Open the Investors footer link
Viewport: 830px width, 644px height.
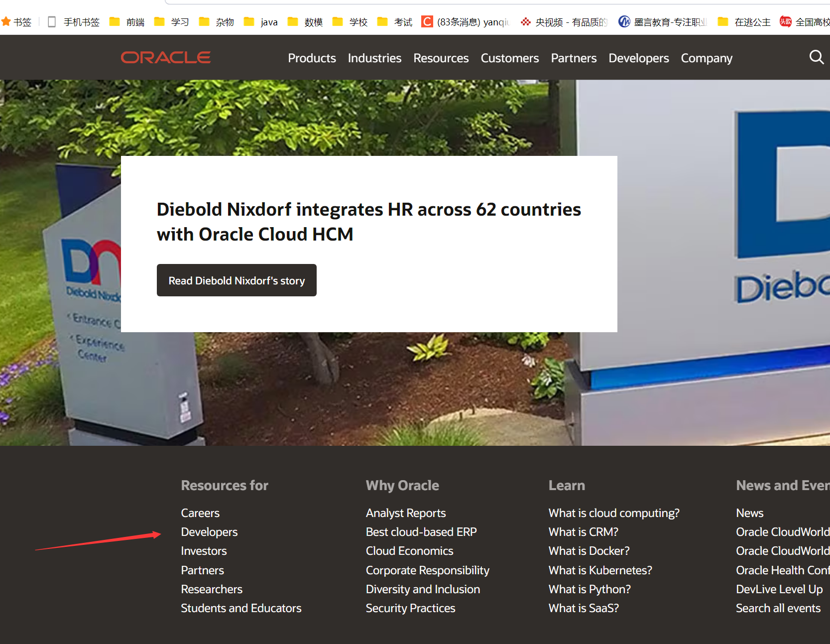click(x=204, y=551)
